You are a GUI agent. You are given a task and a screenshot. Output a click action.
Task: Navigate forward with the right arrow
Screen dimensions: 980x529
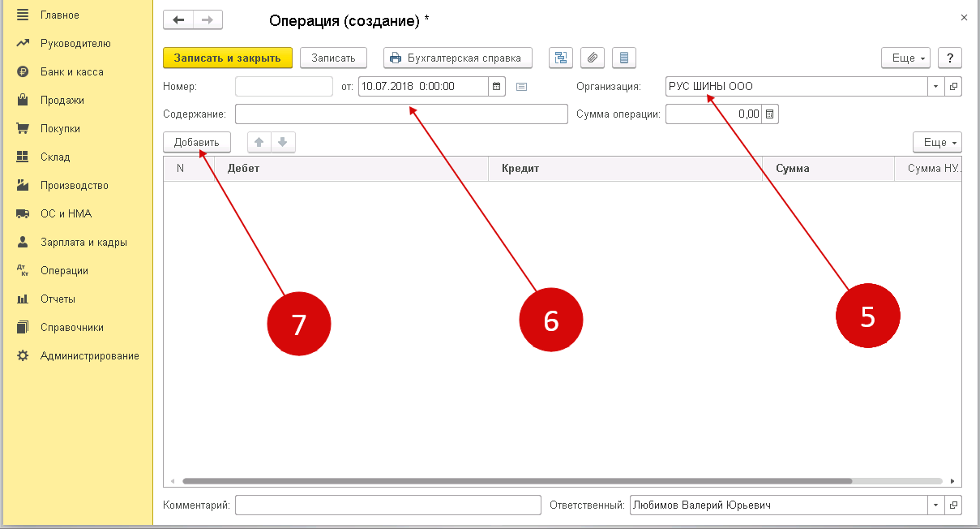pyautogui.click(x=208, y=20)
